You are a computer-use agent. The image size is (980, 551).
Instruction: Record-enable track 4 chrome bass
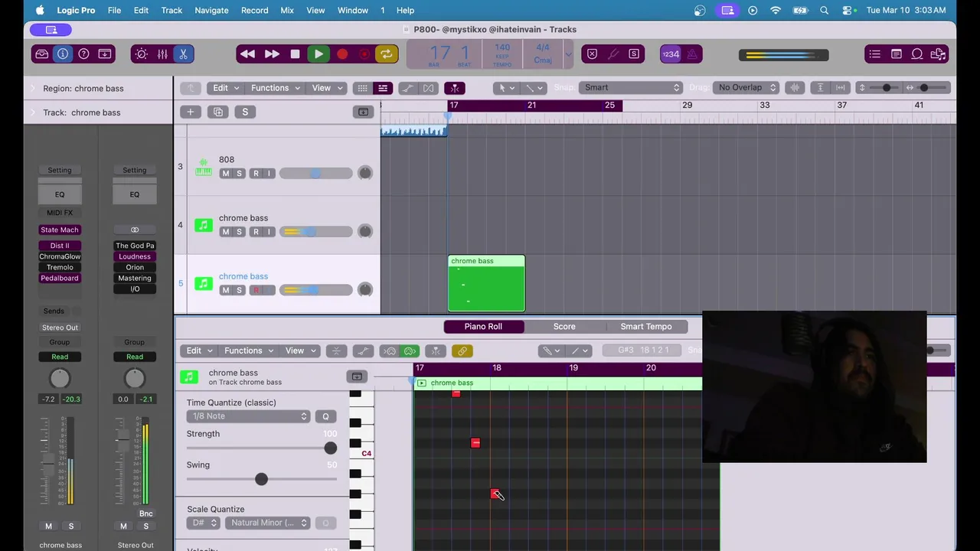pyautogui.click(x=256, y=232)
